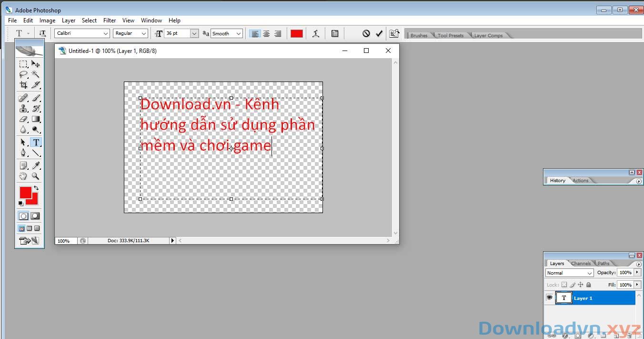Click the background color swatch in toolbox

[x=34, y=200]
